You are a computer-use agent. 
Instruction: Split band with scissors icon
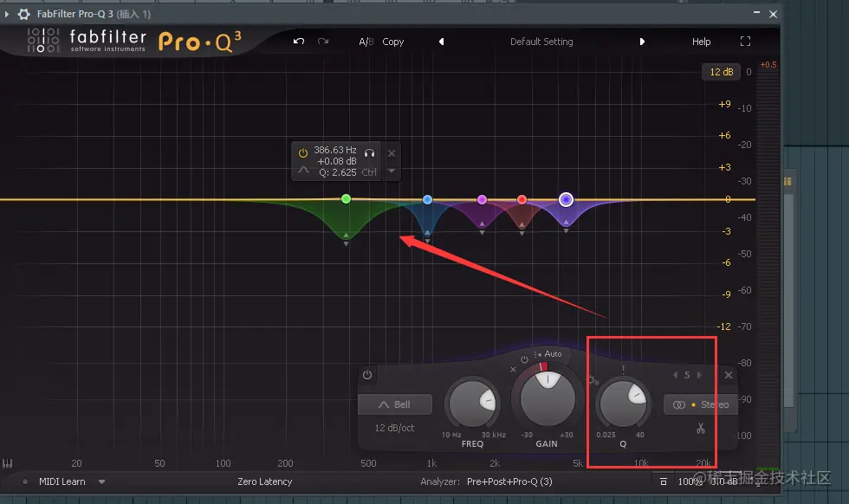click(x=701, y=429)
